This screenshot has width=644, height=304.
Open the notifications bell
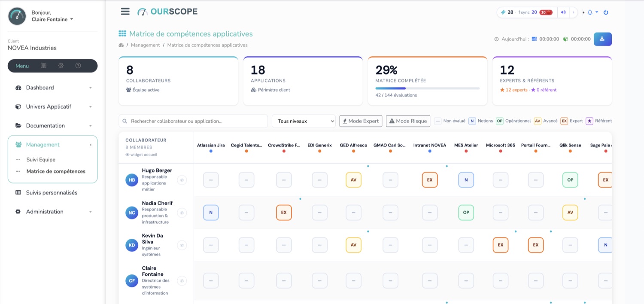[590, 12]
